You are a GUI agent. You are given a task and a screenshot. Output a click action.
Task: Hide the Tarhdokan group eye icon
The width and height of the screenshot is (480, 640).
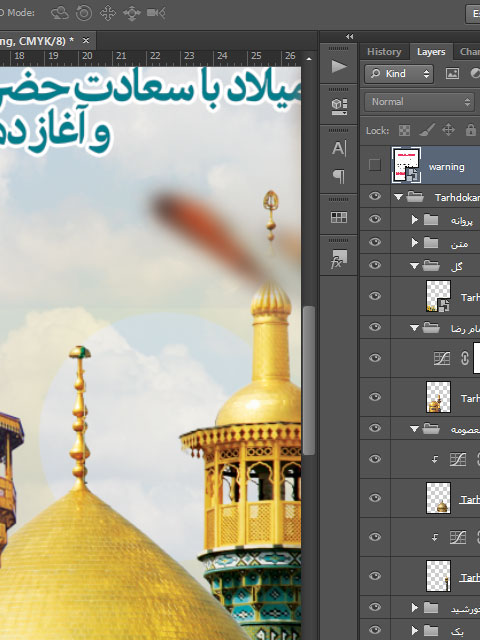coord(375,196)
